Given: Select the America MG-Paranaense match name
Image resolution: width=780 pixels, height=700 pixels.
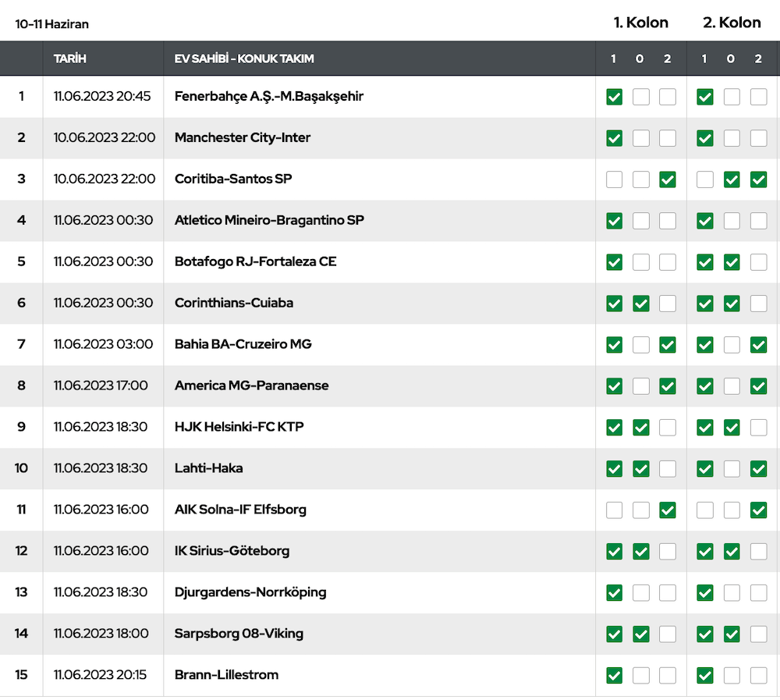Looking at the screenshot, I should pos(251,386).
